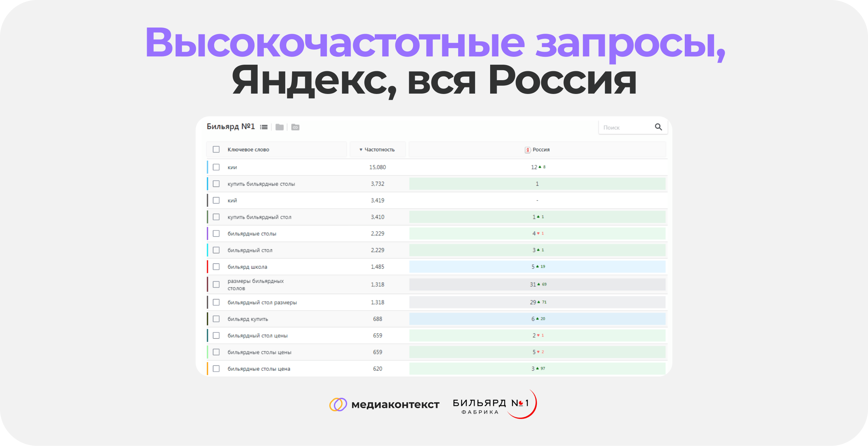Click position cell for кии
The height and width of the screenshot is (446, 868).
(x=537, y=167)
